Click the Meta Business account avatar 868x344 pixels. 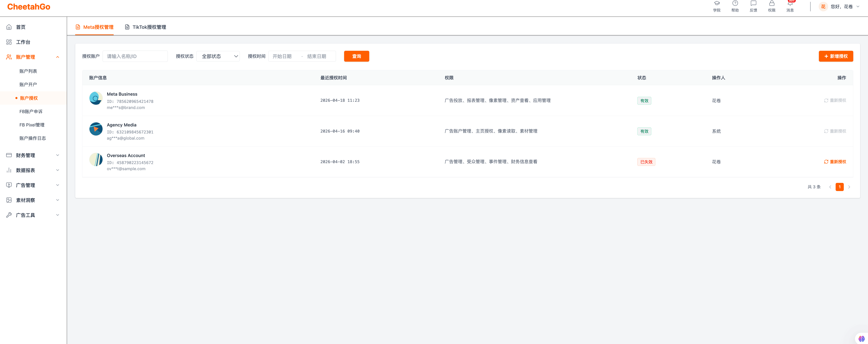pyautogui.click(x=96, y=98)
